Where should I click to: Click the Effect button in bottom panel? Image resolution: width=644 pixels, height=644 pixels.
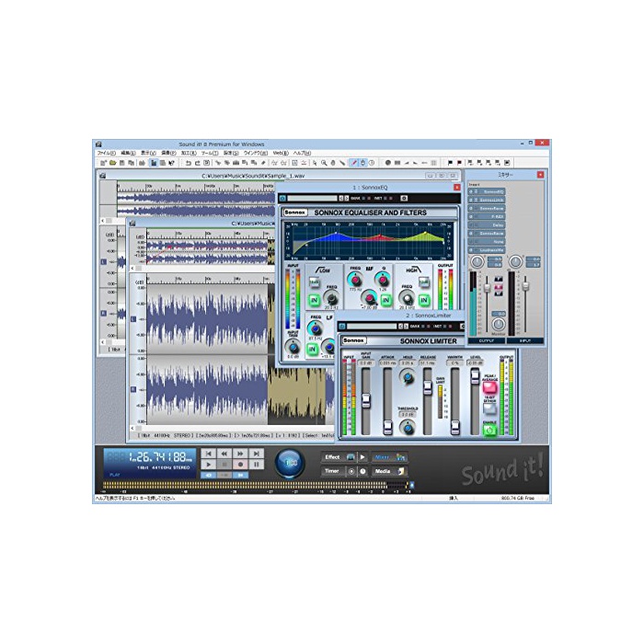[333, 456]
